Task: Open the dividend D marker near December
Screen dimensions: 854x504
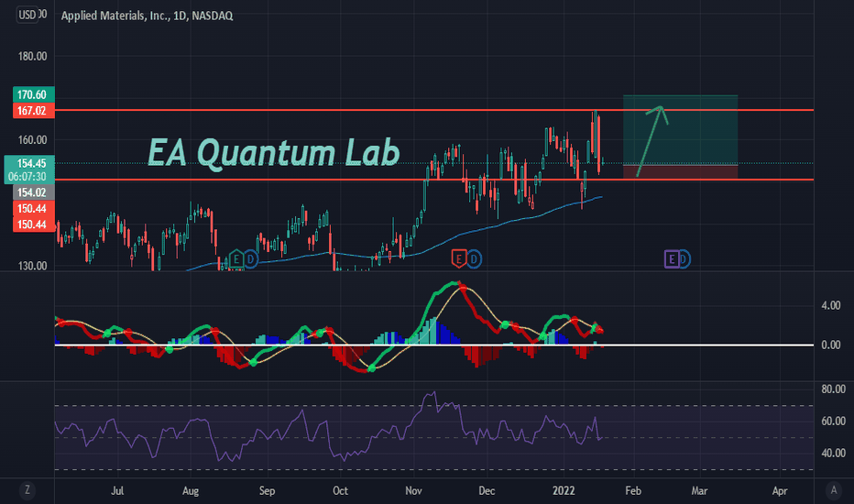Action: coord(474,258)
